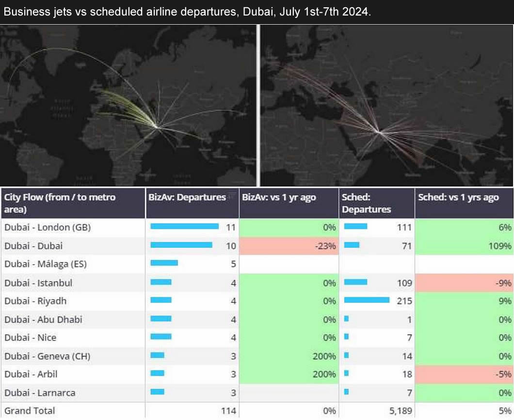The image size is (514, 420).
Task: Select the Dubai - London (GB) row label
Action: [x=48, y=227]
